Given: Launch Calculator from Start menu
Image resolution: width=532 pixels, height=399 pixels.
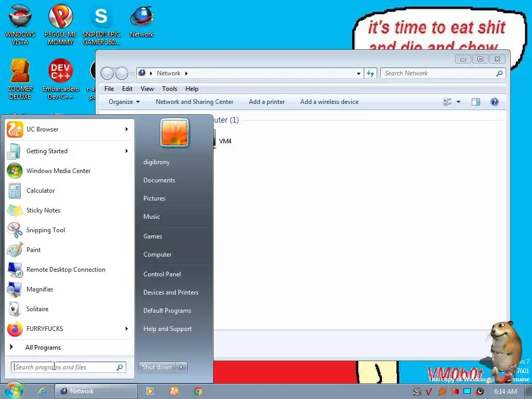Looking at the screenshot, I should tap(69, 190).
